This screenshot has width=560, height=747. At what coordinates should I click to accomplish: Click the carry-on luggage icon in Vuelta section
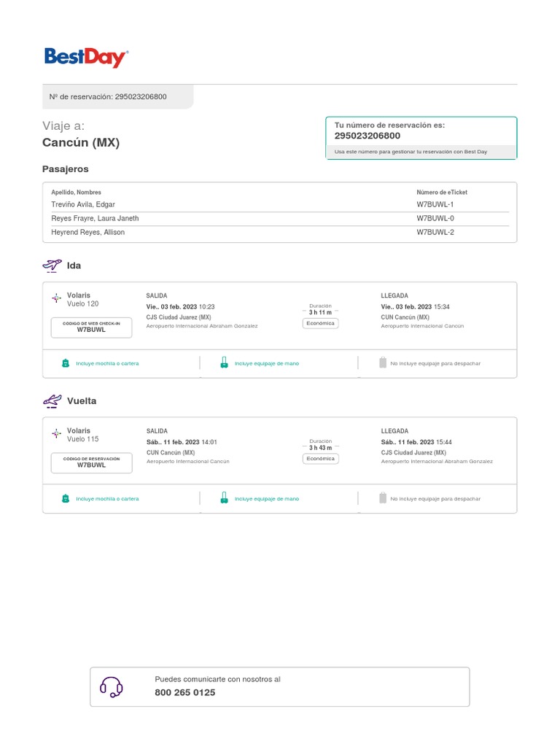224,499
